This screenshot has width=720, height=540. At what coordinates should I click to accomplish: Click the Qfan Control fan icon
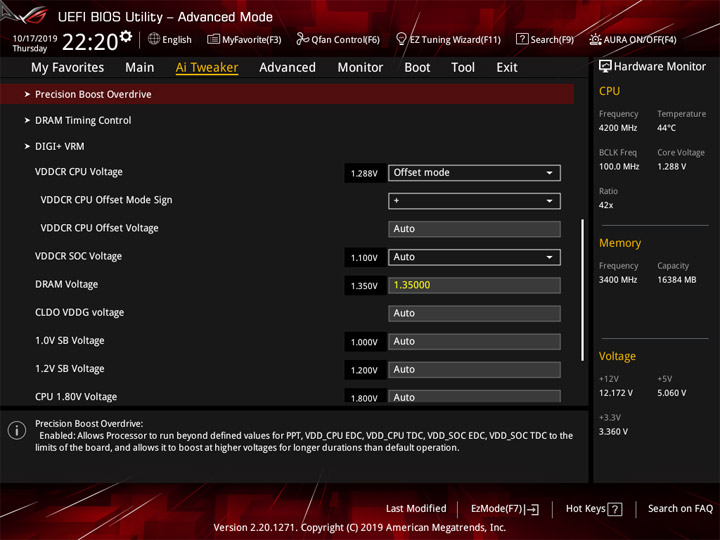coord(302,39)
